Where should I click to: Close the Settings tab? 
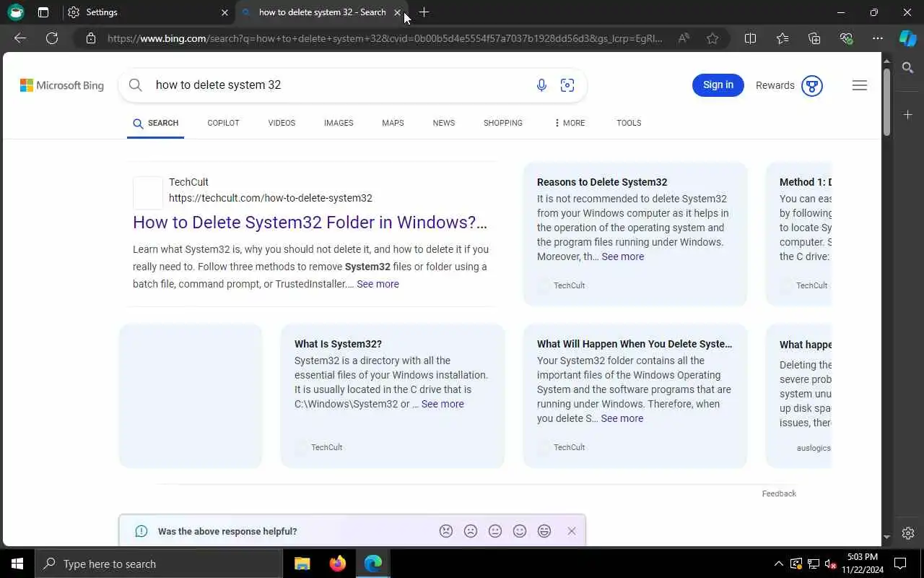225,12
